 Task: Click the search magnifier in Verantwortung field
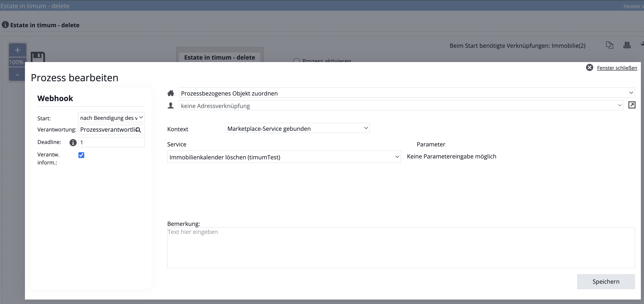138,130
